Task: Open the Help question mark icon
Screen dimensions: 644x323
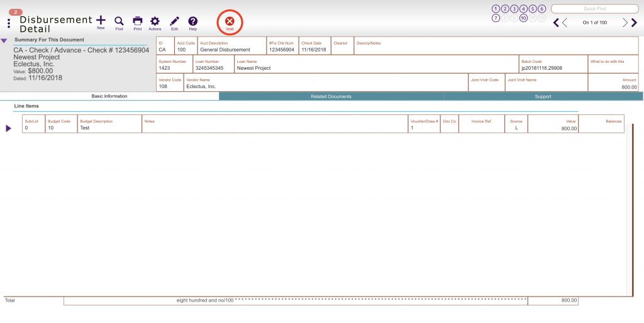Action: click(x=193, y=21)
